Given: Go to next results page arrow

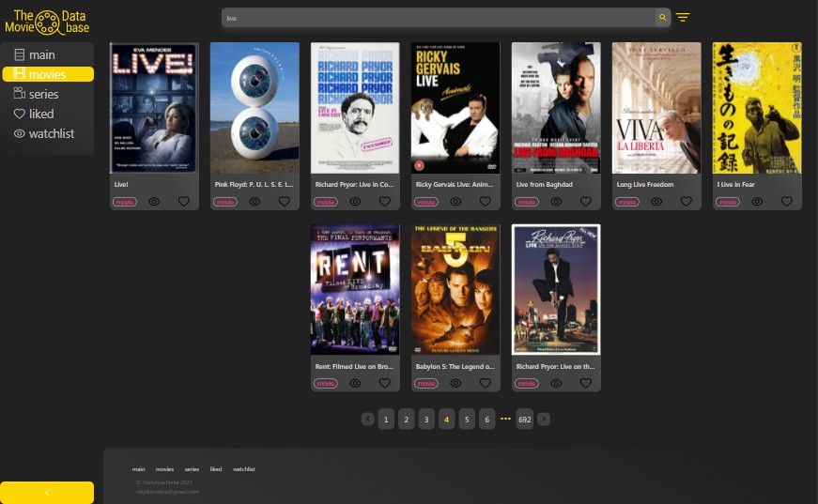Looking at the screenshot, I should pos(544,419).
